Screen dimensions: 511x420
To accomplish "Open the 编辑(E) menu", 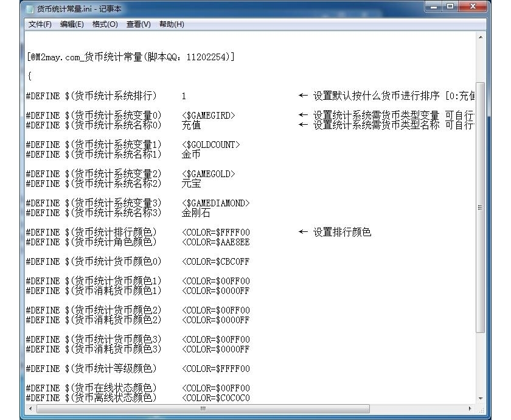I will pos(72,24).
